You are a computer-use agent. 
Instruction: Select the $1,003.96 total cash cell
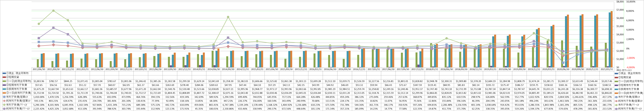[x=39, y=81]
